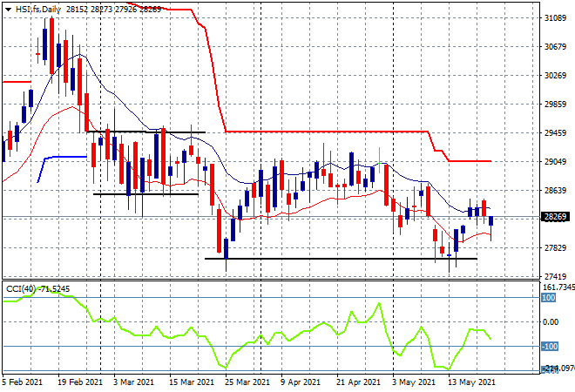Click the 30269 price axis label
Viewport: 575px width, 392px height.
555,75
